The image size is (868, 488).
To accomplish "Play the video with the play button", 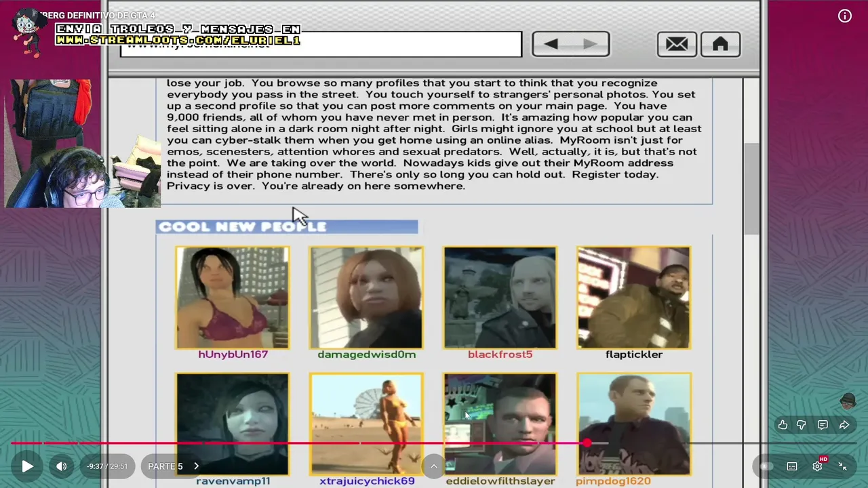I will (x=27, y=466).
